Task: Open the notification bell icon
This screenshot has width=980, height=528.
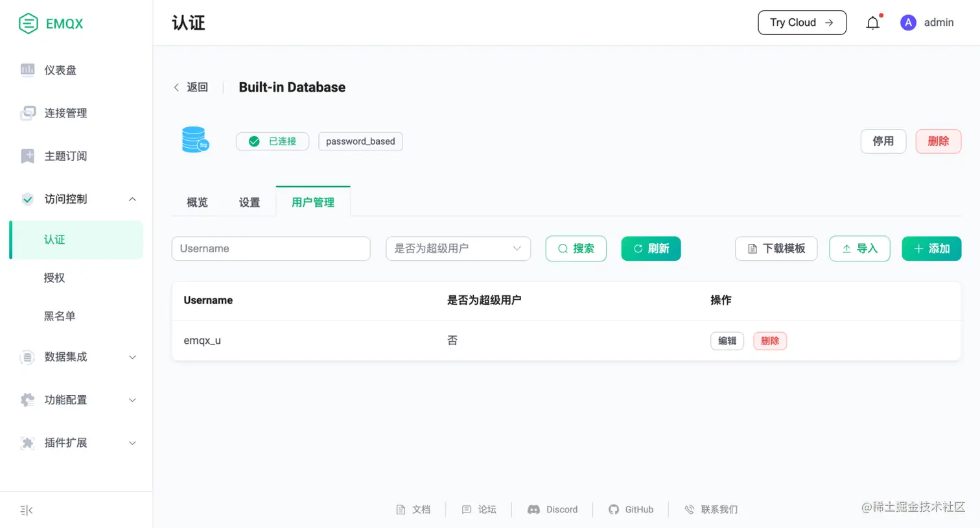Action: pos(873,23)
